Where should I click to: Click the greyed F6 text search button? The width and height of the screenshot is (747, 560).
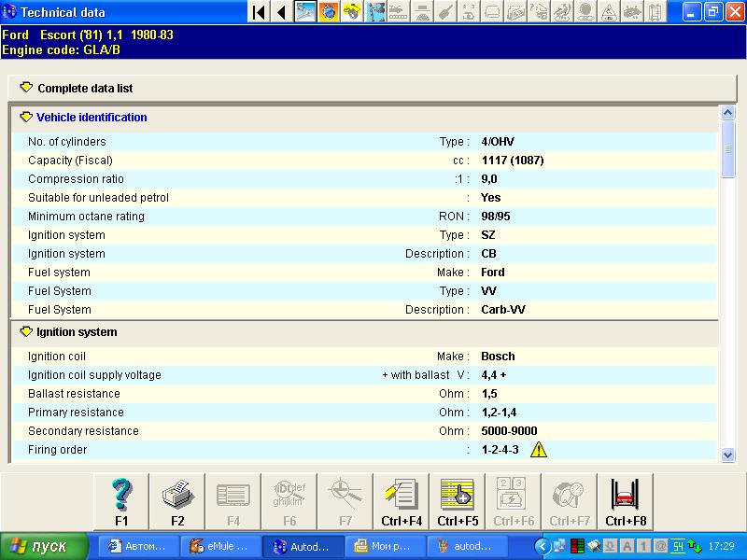click(x=289, y=502)
